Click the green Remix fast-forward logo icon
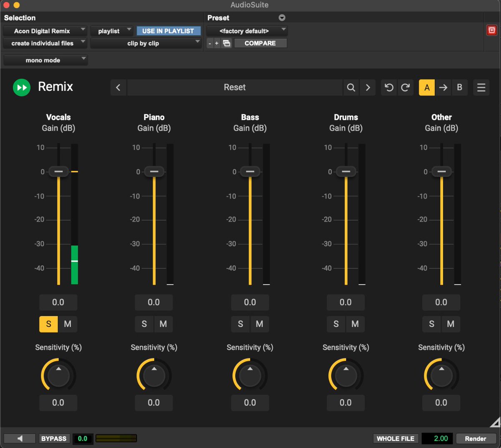 point(22,88)
